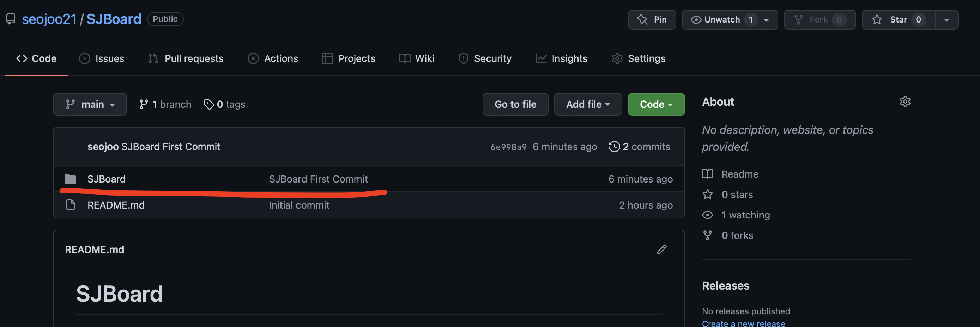Click the book icon beside Readme

pos(708,174)
